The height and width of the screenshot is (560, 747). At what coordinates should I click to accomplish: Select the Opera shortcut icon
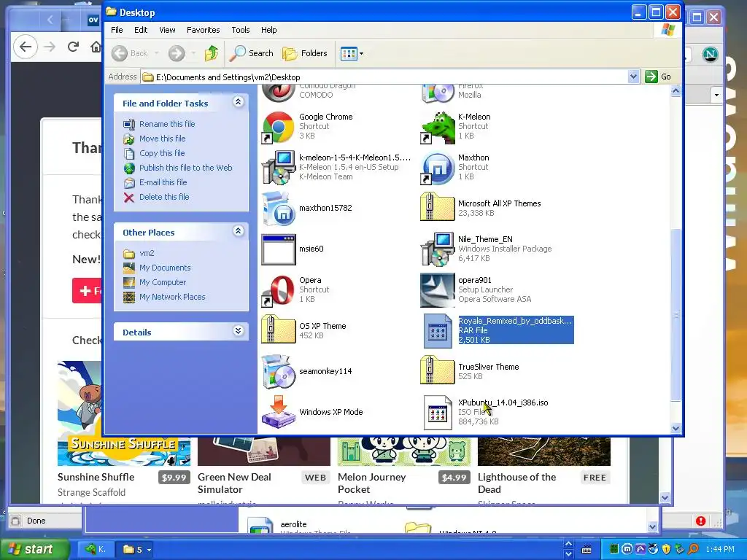(x=278, y=290)
